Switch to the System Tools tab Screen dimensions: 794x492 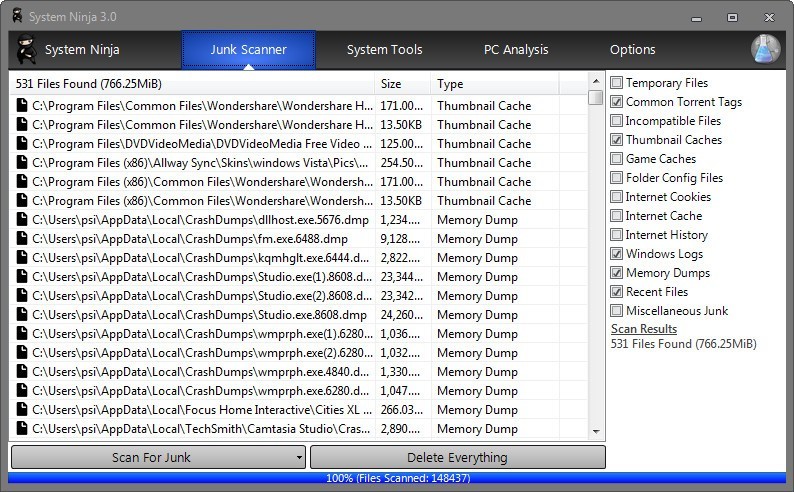coord(384,50)
